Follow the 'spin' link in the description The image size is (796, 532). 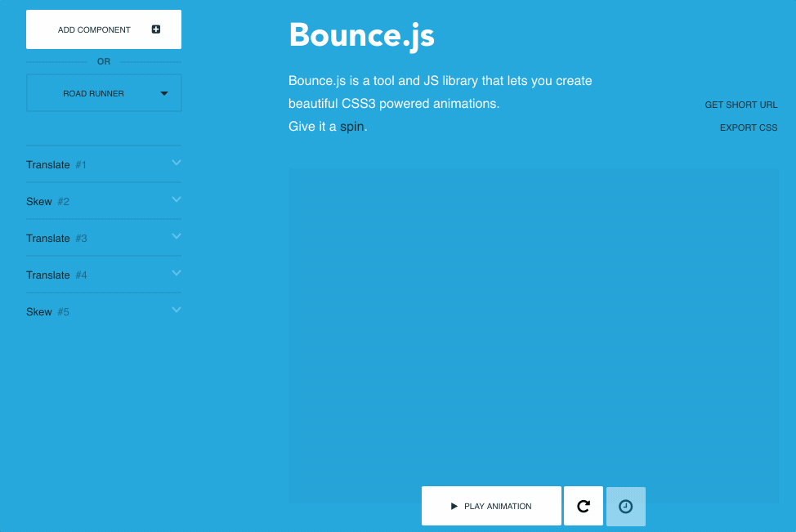351,127
